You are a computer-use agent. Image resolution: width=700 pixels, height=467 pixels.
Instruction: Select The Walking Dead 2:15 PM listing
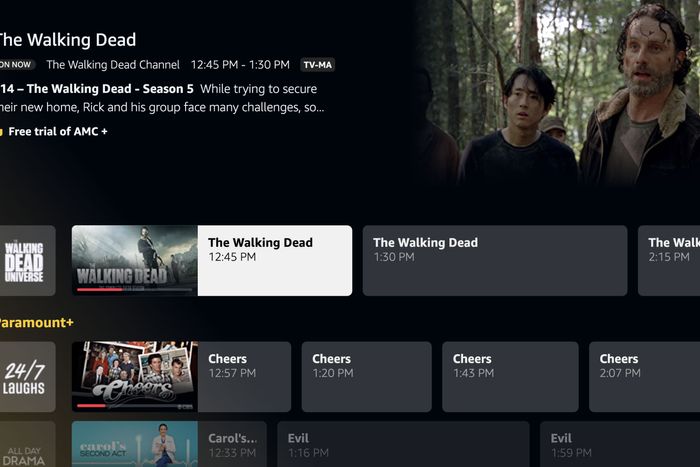669,260
